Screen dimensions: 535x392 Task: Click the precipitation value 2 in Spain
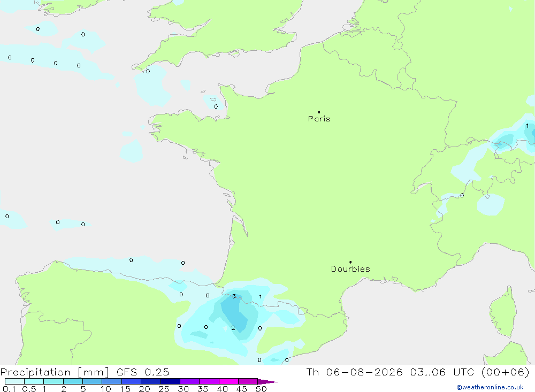coord(233,328)
